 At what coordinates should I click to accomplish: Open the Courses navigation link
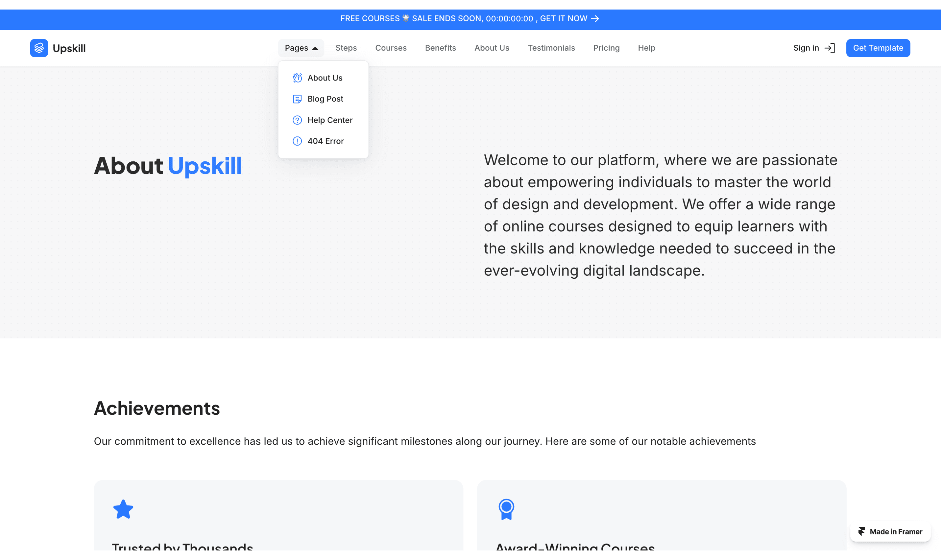click(391, 48)
